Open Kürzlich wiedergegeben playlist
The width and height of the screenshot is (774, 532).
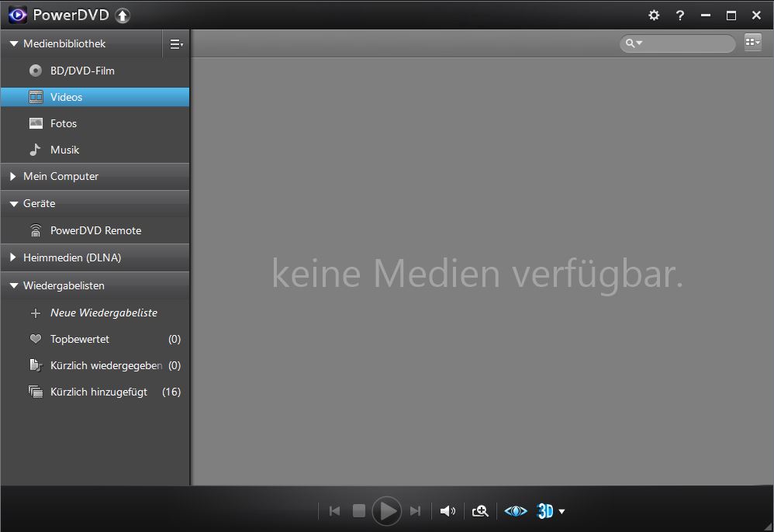click(x=95, y=366)
